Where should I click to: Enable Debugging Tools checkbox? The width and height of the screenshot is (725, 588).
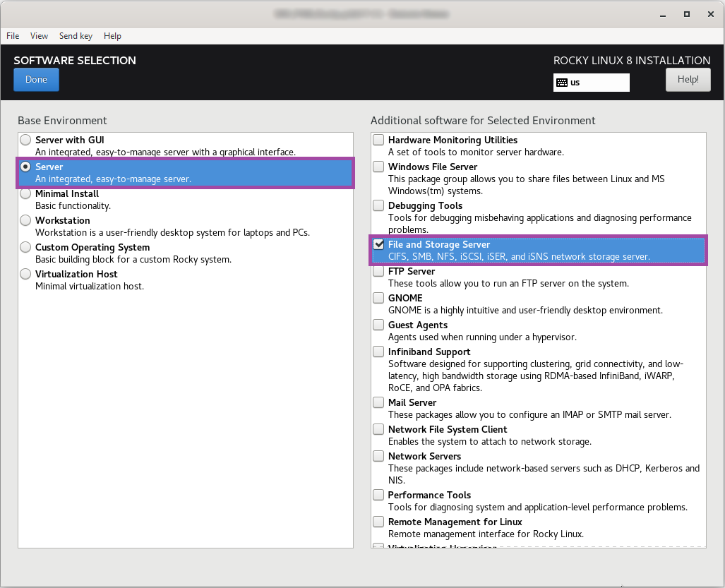tap(378, 205)
